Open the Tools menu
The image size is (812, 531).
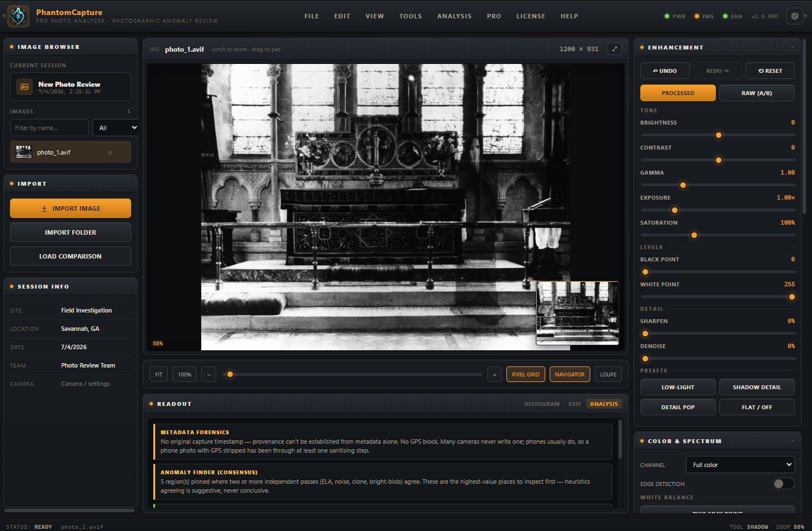[410, 16]
